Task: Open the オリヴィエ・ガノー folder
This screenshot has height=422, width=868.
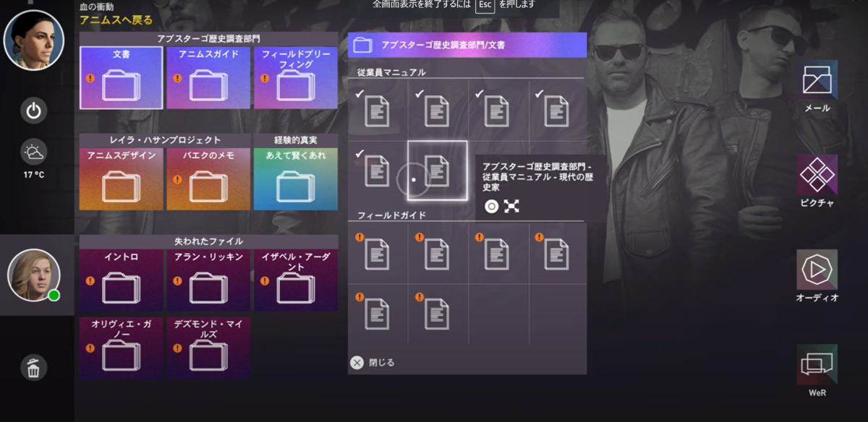Action: pyautogui.click(x=122, y=348)
